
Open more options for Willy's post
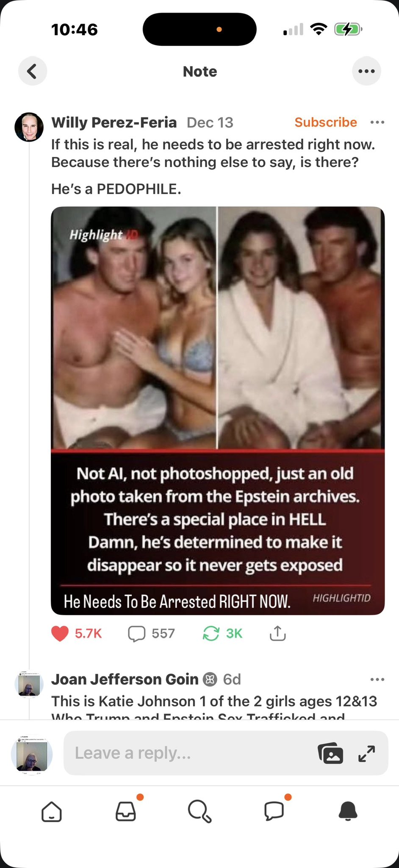(x=377, y=122)
